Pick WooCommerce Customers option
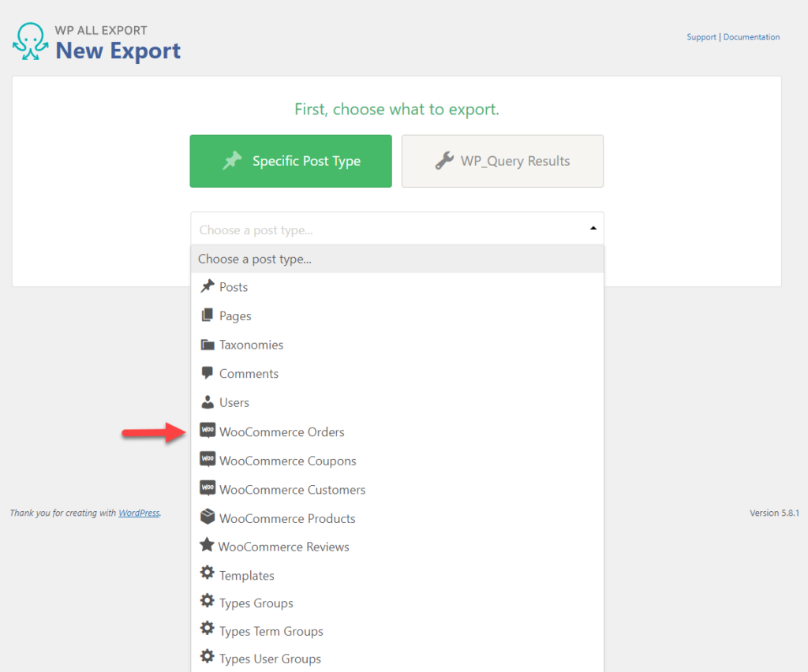Screen dimensions: 808x672 397,489
